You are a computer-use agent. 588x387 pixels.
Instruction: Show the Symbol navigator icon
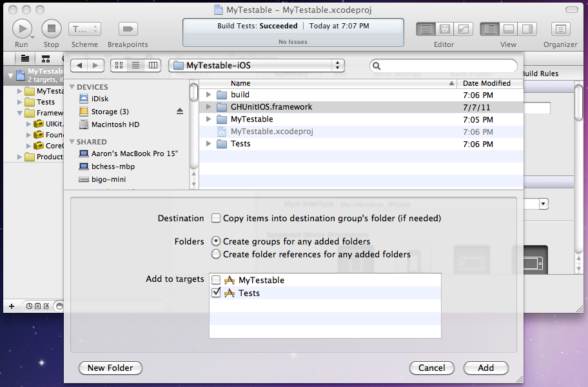click(46, 59)
